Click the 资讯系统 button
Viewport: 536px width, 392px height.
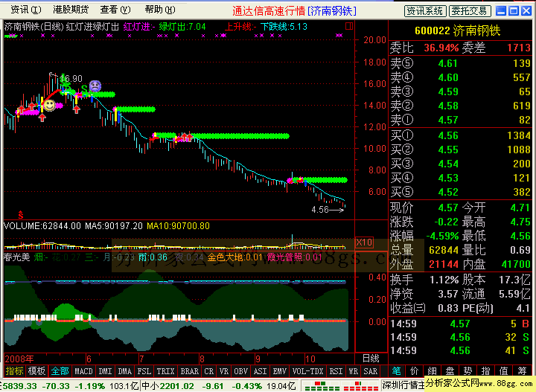pos(425,11)
